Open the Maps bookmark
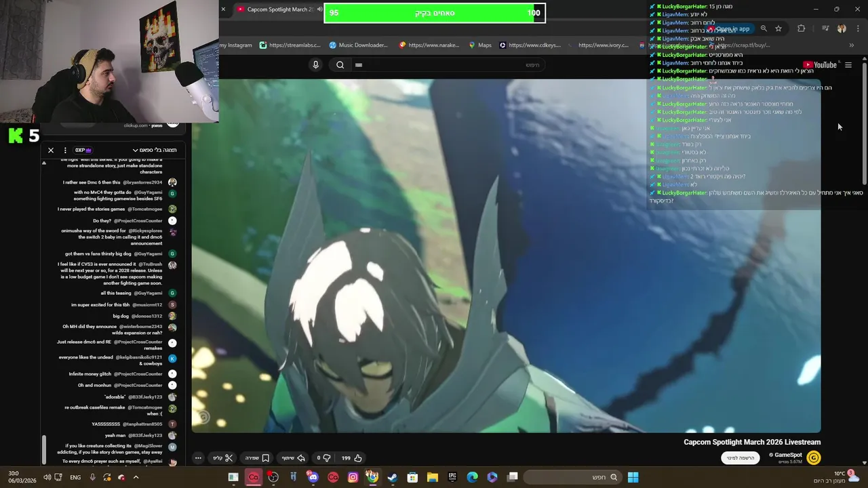The height and width of the screenshot is (488, 868). (480, 45)
